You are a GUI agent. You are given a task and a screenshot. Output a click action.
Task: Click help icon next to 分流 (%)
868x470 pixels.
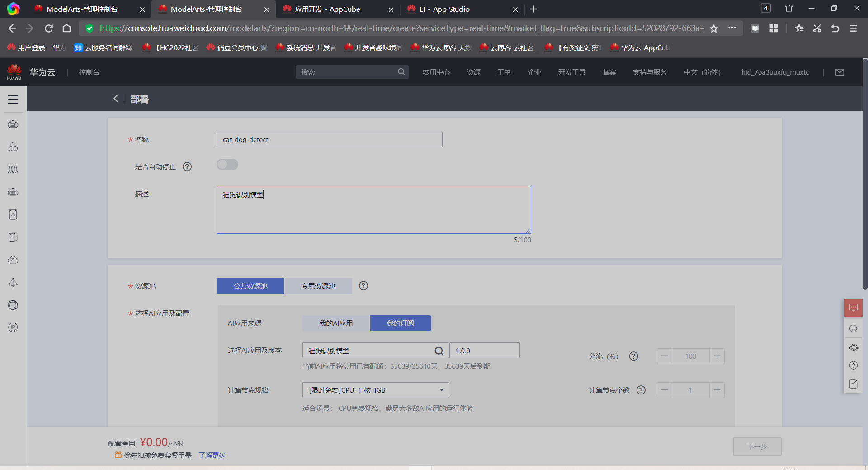(634, 356)
